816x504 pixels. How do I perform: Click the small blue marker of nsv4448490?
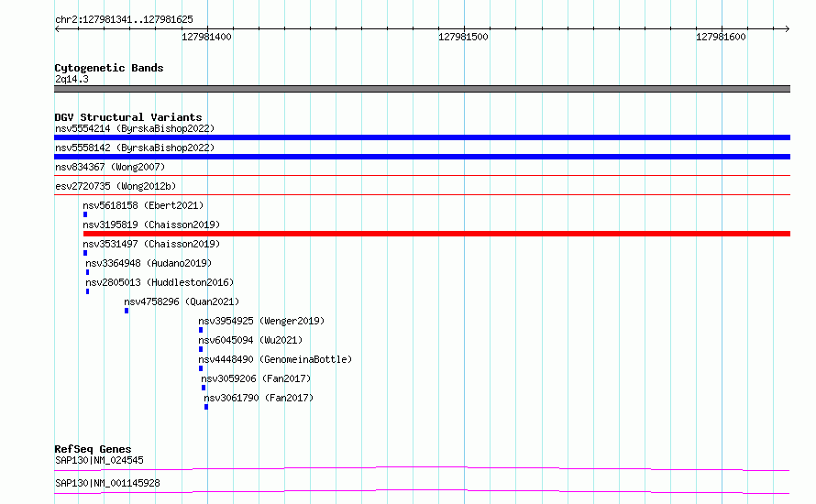tap(201, 368)
